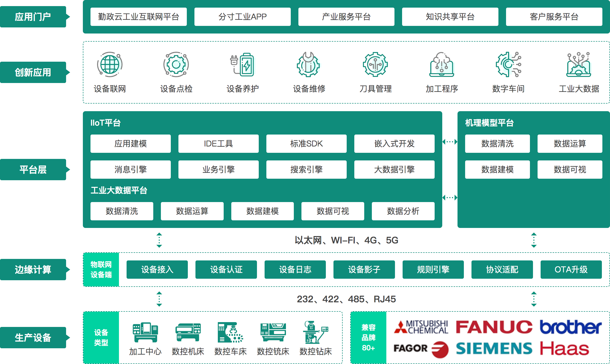
Task: Click the 知识共享平台 button
Action: [x=450, y=16]
